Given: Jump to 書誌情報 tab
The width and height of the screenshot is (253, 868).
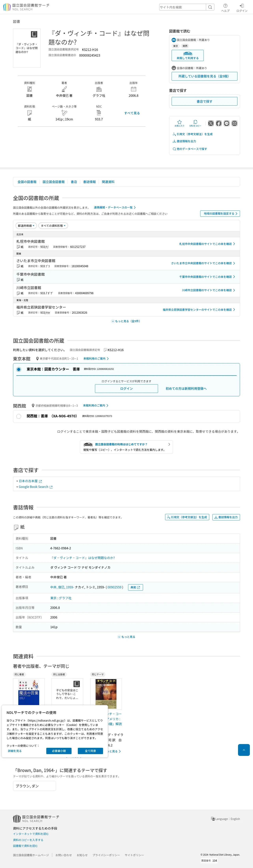Looking at the screenshot, I should click(89, 182).
